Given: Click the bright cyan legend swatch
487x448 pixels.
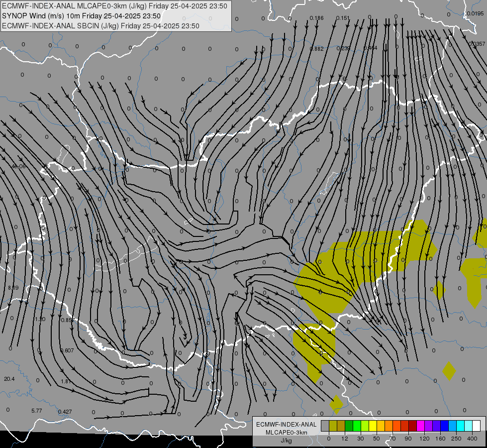Looking at the screenshot, I should (460, 426).
